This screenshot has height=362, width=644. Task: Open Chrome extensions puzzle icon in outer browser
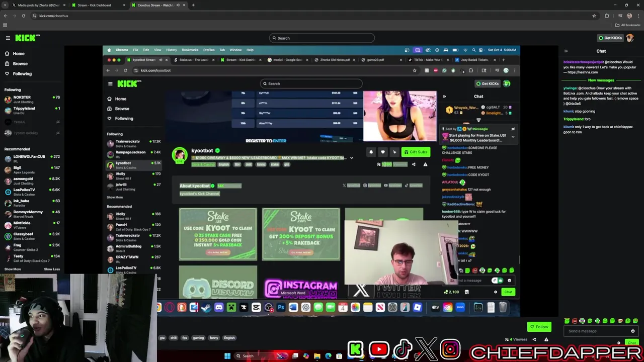click(607, 16)
